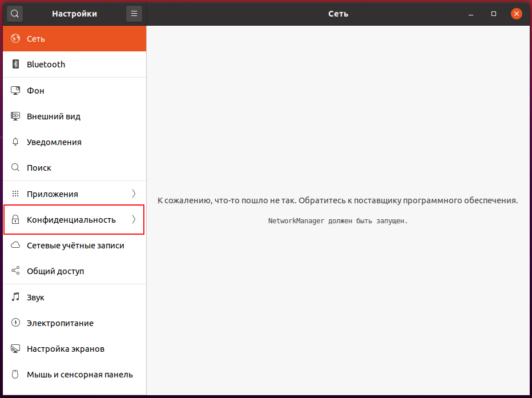The width and height of the screenshot is (532, 398).
Task: Maximize the Settings window
Action: (x=494, y=14)
